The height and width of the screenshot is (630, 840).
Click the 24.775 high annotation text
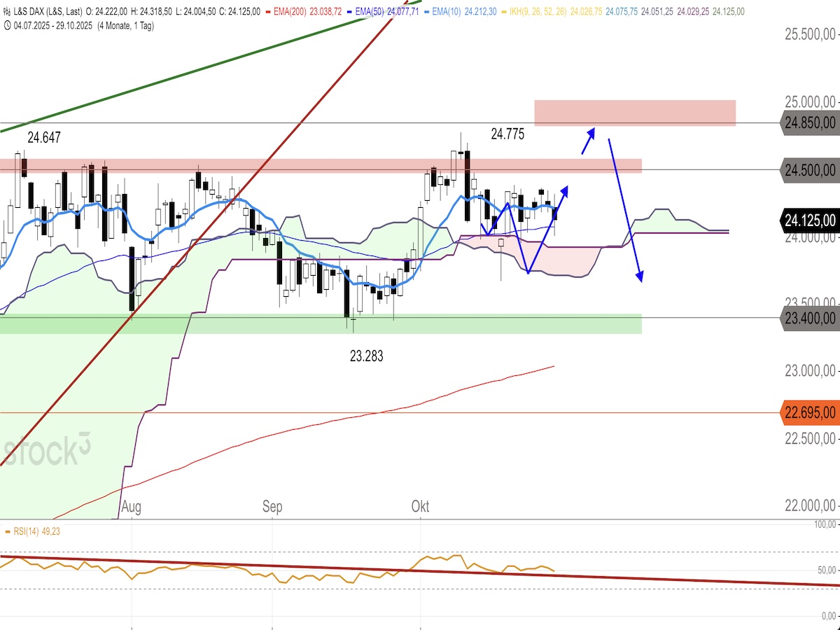coord(507,134)
